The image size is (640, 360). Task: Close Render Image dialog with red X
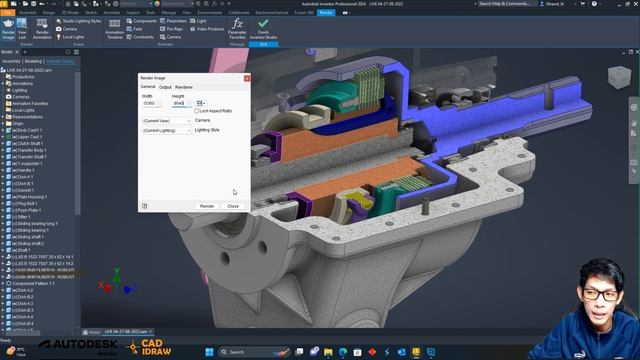pos(247,78)
